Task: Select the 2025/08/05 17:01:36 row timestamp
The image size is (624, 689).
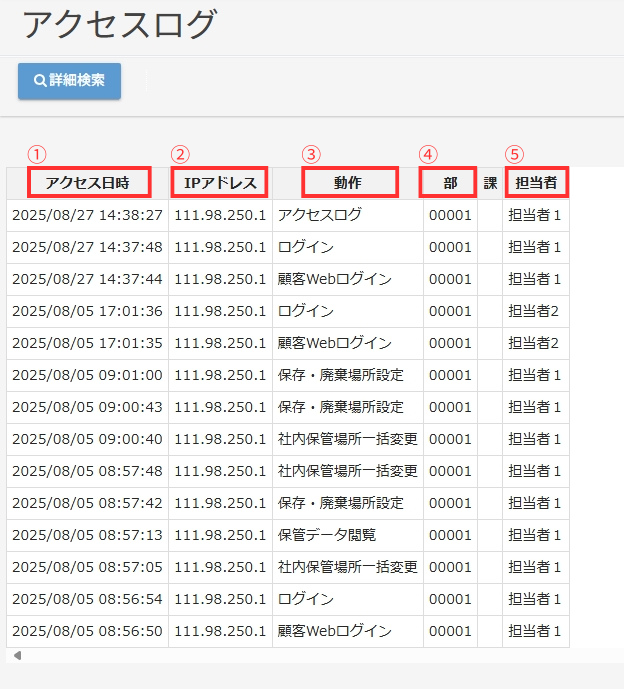Action: tap(87, 311)
